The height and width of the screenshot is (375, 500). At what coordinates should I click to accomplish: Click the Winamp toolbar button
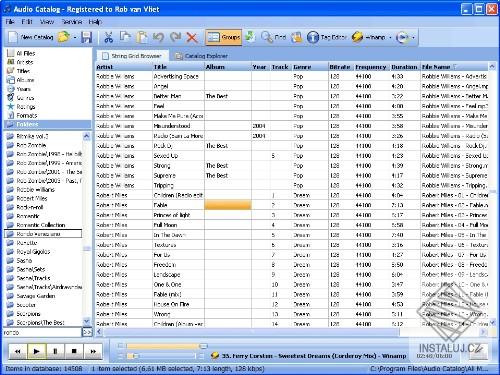point(369,37)
